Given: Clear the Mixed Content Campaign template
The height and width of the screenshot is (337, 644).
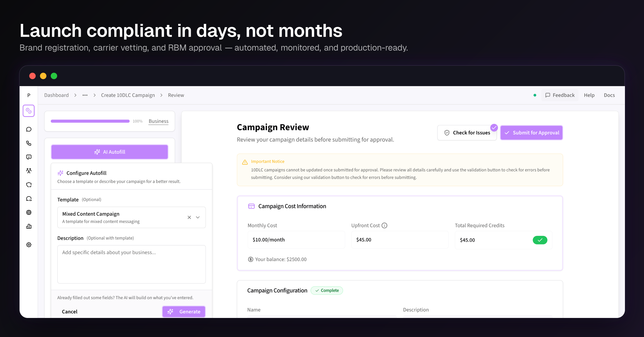Looking at the screenshot, I should point(189,217).
